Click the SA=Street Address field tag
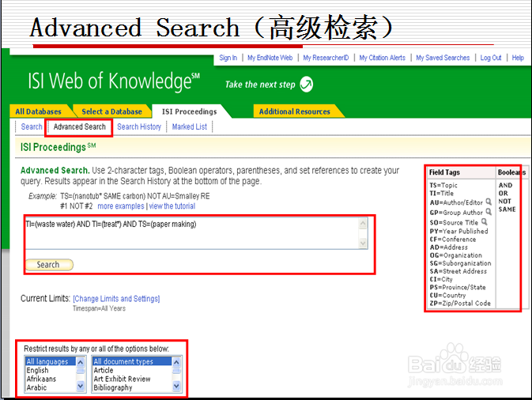Viewport: 532px width, 400px height. [x=458, y=271]
